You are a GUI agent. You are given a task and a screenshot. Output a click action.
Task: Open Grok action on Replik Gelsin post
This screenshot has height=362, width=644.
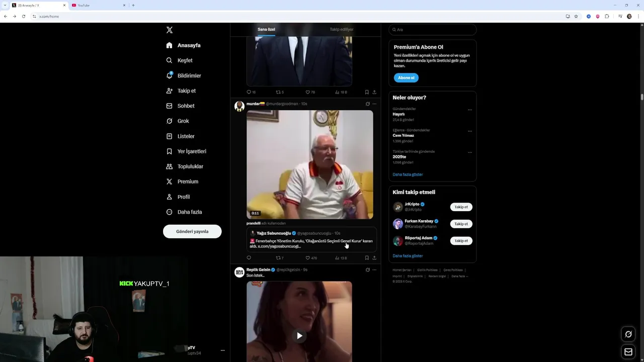[x=367, y=270]
